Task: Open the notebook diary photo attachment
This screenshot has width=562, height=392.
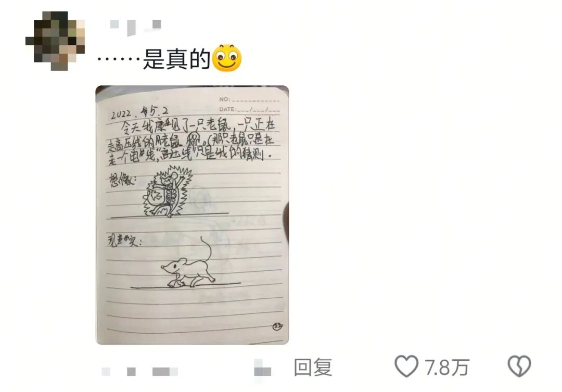Action: (192, 215)
